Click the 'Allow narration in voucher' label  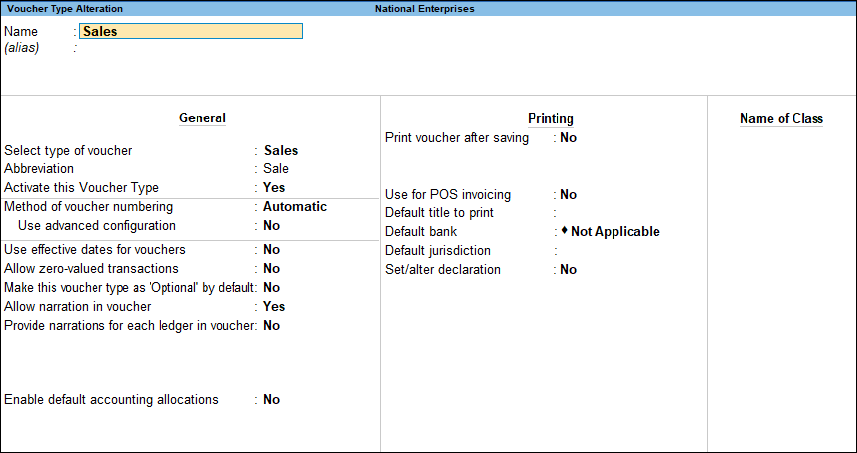pos(78,307)
